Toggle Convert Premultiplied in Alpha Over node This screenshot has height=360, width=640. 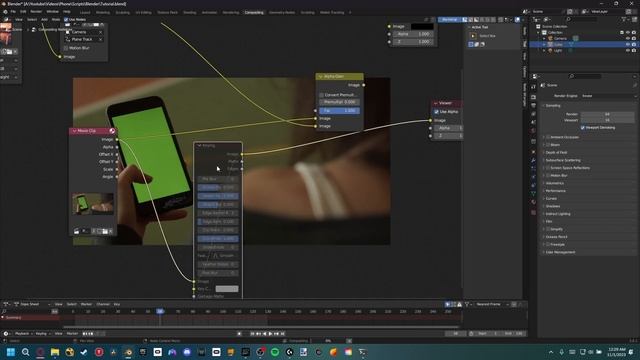tap(322, 95)
